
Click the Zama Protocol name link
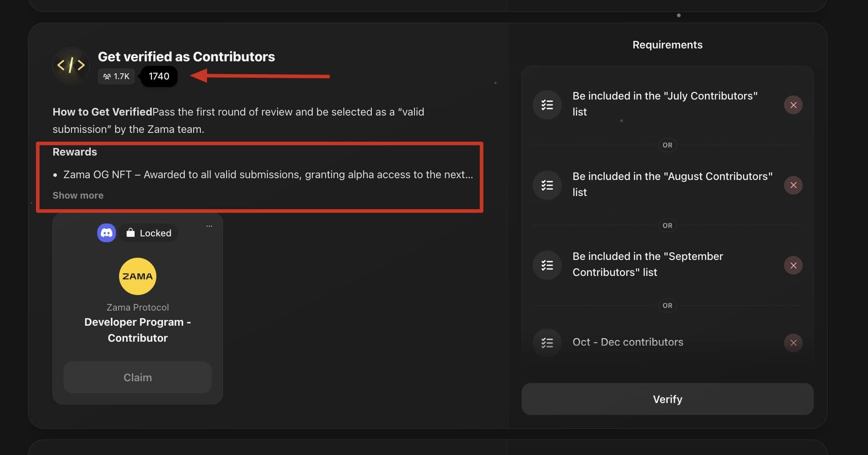pyautogui.click(x=137, y=307)
